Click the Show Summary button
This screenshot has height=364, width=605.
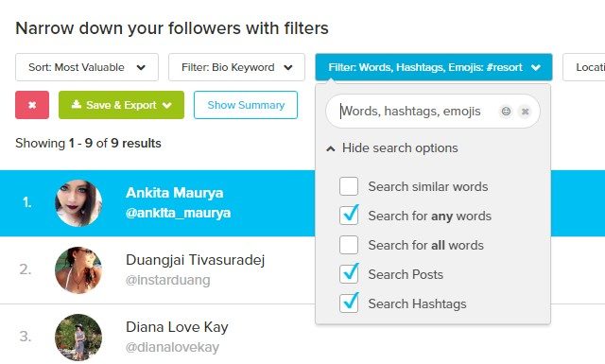(246, 105)
